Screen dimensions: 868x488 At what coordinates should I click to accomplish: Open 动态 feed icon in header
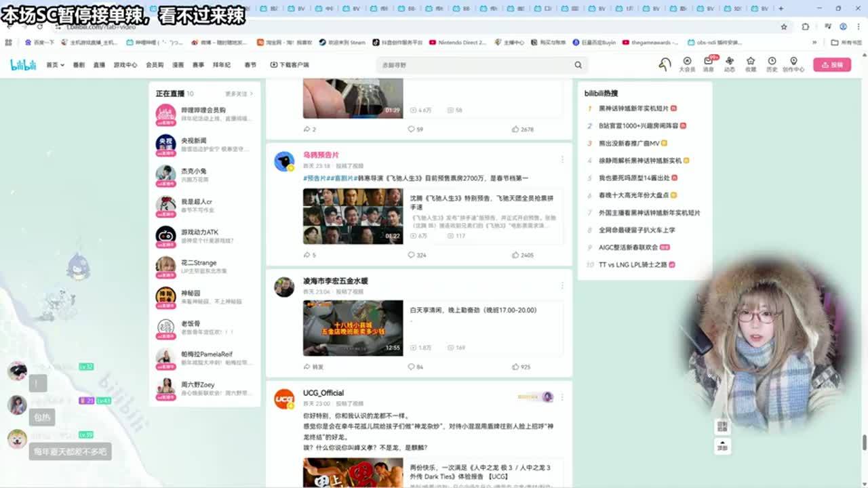click(730, 64)
